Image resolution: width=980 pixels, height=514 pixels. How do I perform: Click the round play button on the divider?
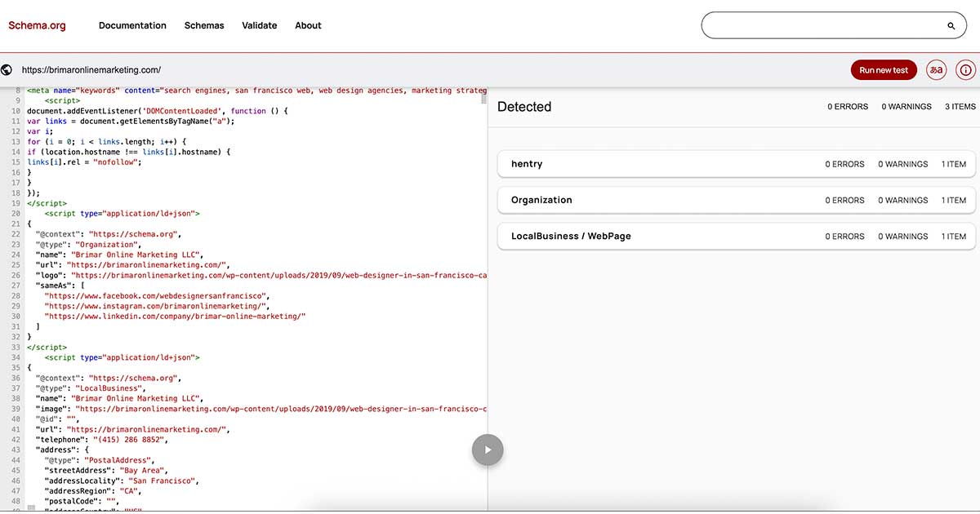coord(488,450)
